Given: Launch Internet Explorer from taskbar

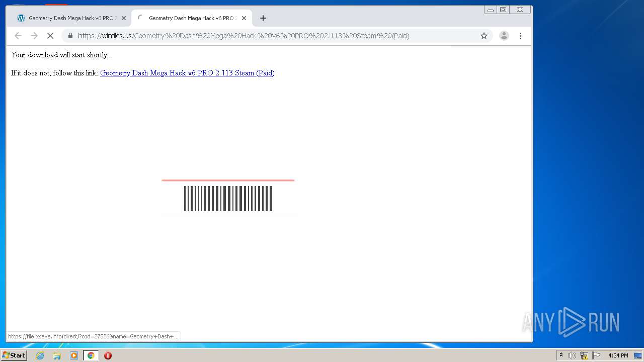Looking at the screenshot, I should [x=40, y=355].
